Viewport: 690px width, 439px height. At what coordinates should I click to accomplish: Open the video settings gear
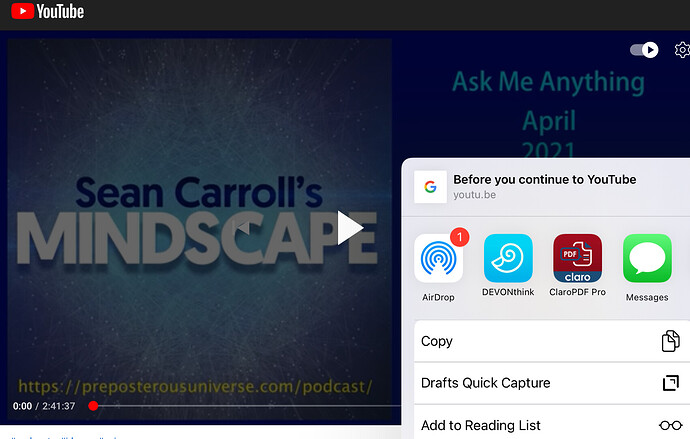pyautogui.click(x=682, y=50)
